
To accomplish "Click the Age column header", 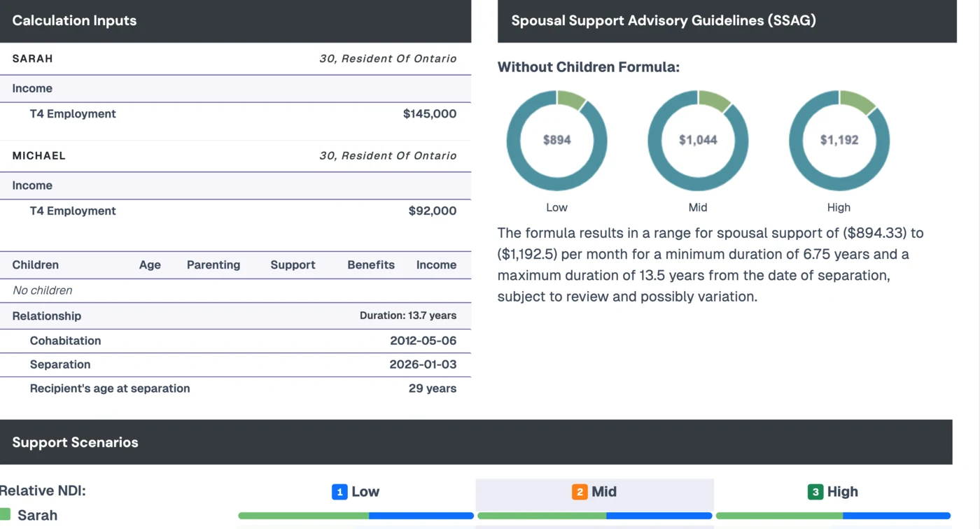I will point(150,265).
